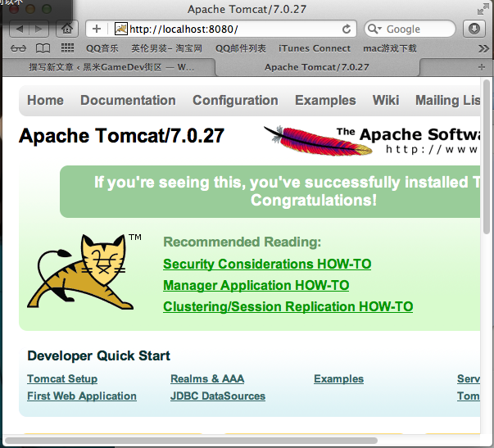Screen dimensions: 494x448
Task: Open Realms & AAA link
Action: [x=207, y=378]
